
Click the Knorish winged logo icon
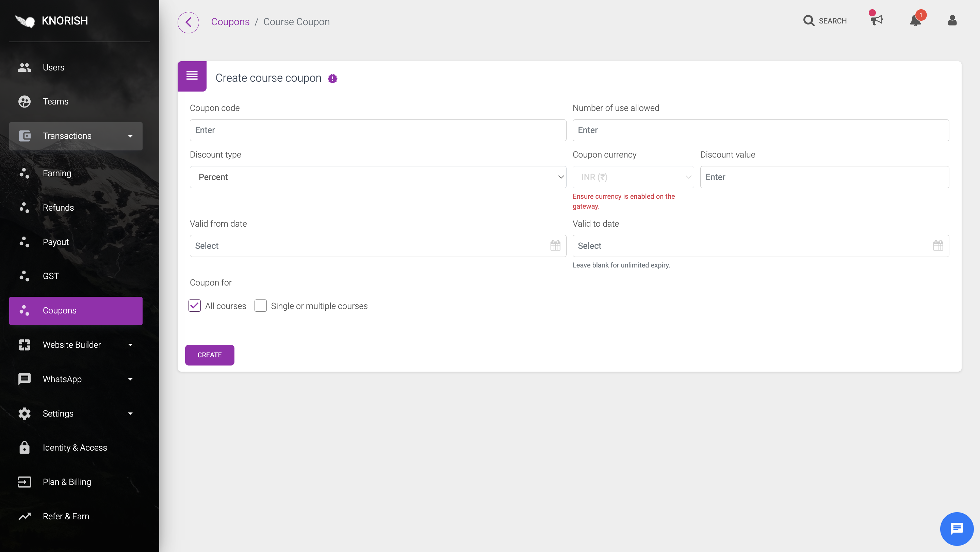25,21
